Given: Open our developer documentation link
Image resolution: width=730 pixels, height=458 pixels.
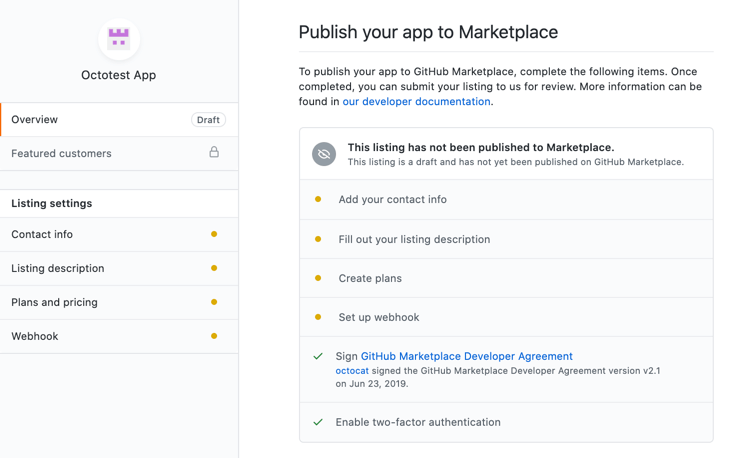Looking at the screenshot, I should (x=417, y=101).
